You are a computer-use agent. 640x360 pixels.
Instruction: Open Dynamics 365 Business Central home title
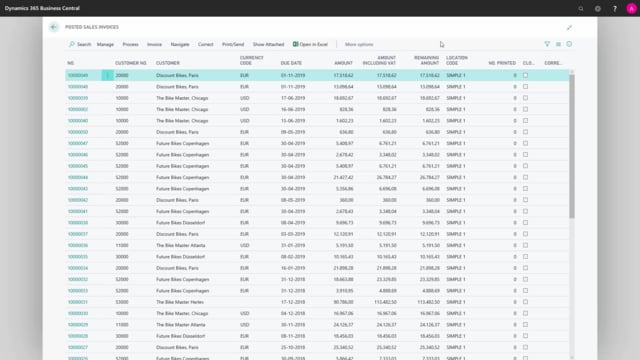(42, 8)
